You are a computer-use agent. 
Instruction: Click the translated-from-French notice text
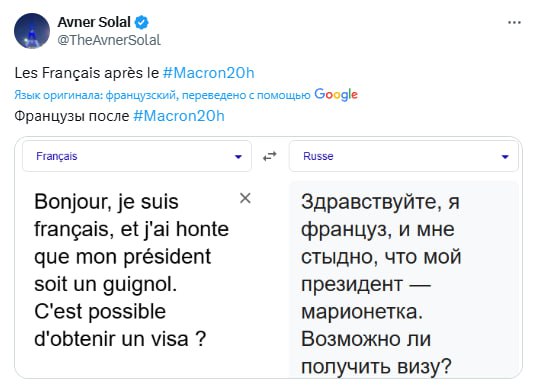(162, 95)
